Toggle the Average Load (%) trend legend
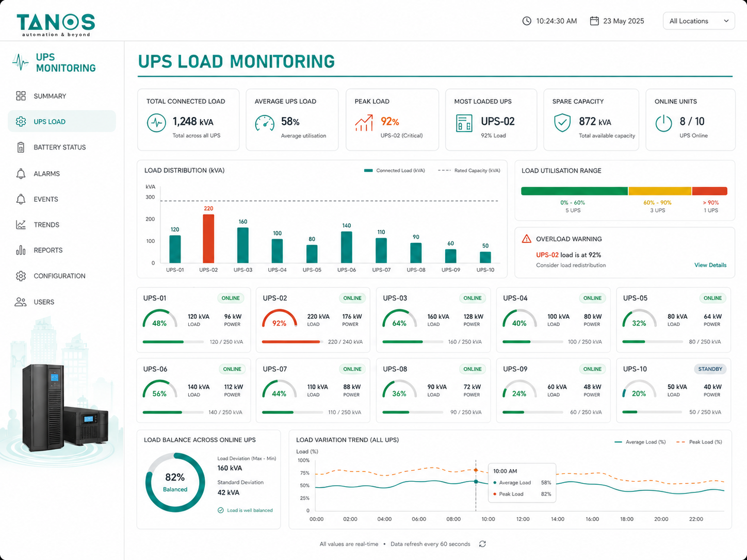 (x=640, y=442)
